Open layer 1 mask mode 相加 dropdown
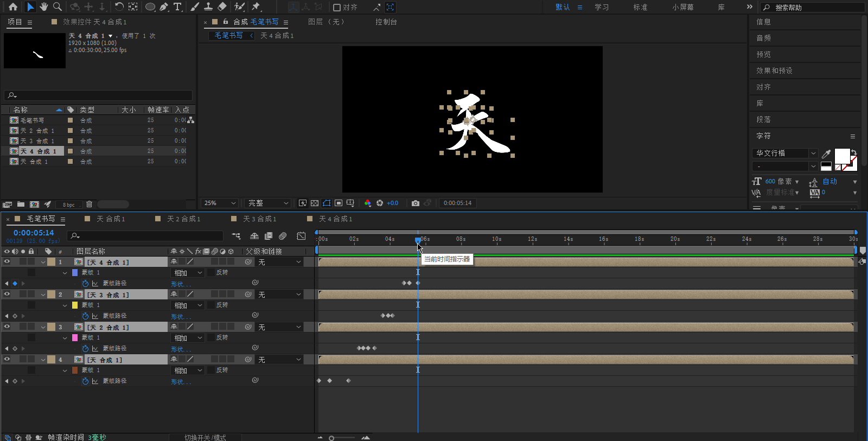868x441 pixels. pos(188,273)
